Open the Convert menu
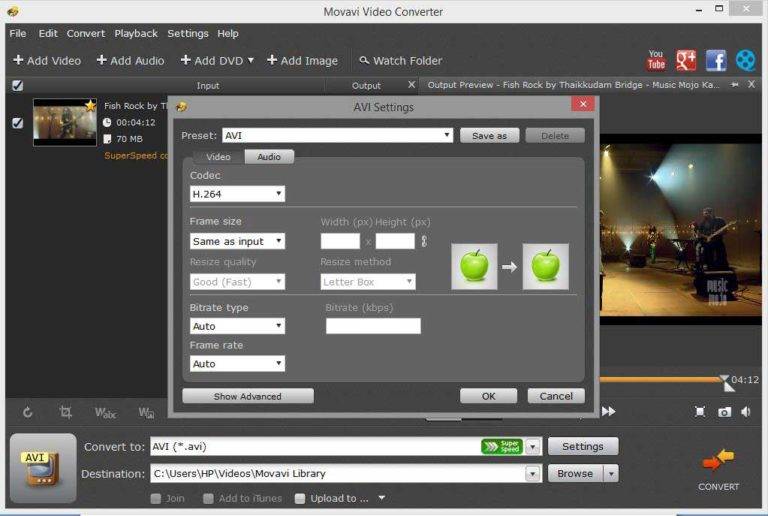The image size is (768, 516). 86,33
